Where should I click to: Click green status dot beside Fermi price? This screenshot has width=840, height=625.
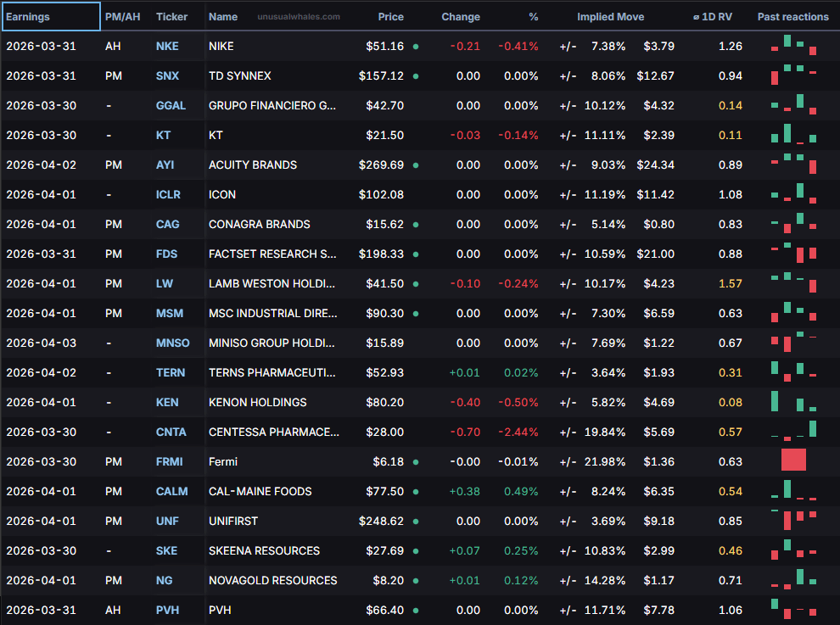[416, 462]
